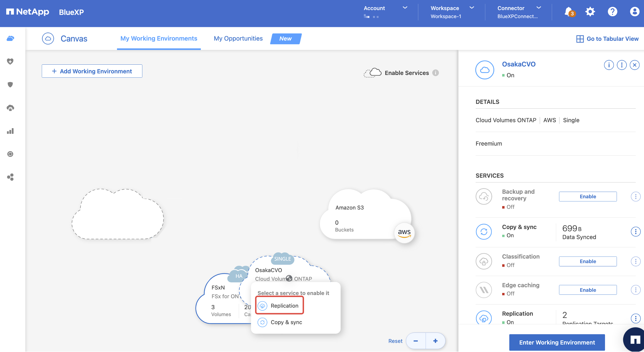The image size is (644, 352).
Task: Switch to My Opportunities tab
Action: [238, 39]
